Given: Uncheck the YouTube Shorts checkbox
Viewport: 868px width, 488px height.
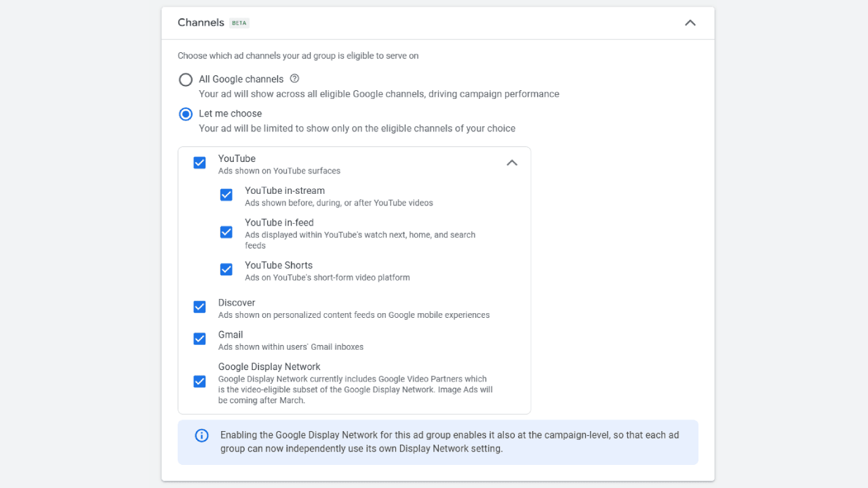Looking at the screenshot, I should click(226, 270).
